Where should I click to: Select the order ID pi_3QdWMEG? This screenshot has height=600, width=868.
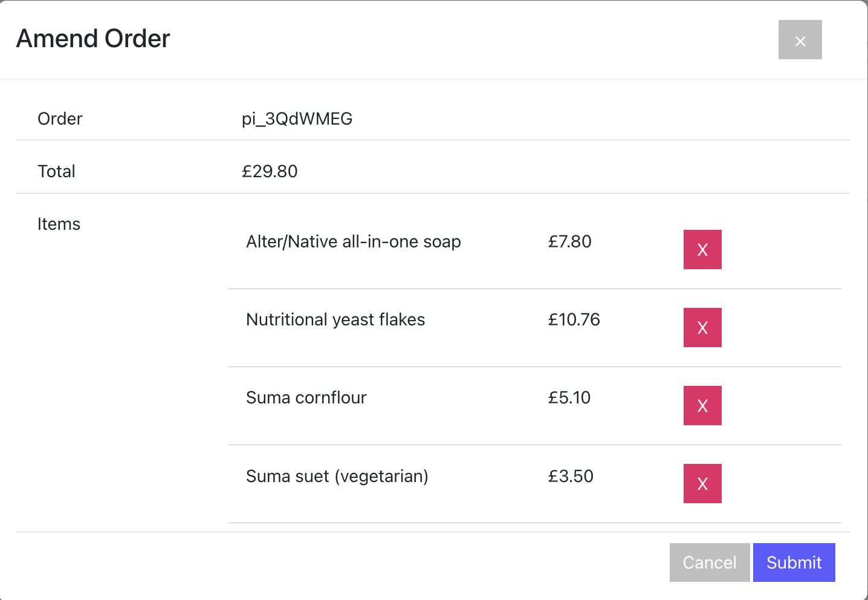[297, 119]
